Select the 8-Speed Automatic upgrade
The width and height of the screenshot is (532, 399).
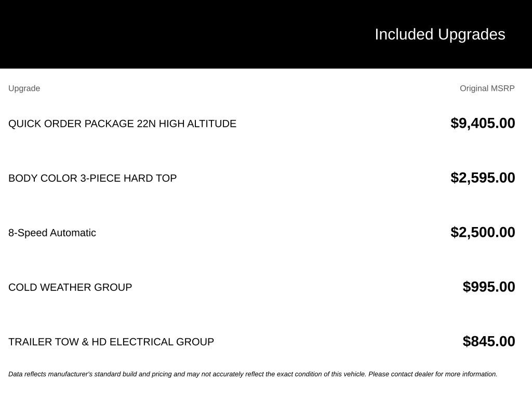(x=52, y=233)
